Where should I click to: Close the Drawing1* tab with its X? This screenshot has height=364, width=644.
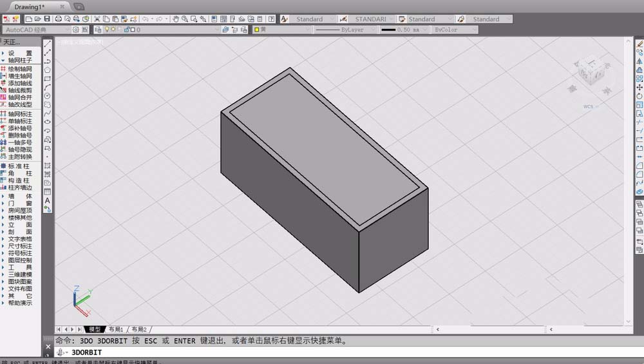point(62,6)
